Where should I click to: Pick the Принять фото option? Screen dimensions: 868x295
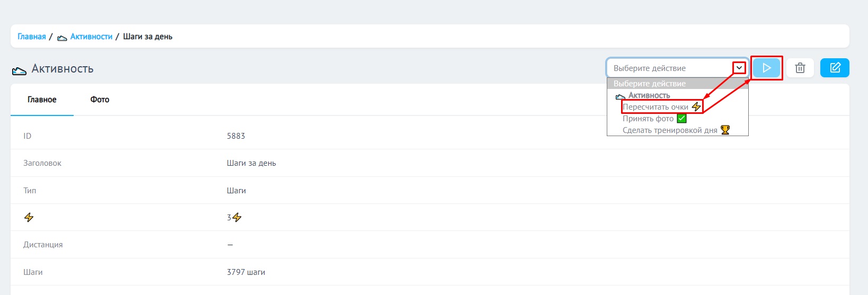click(x=648, y=119)
